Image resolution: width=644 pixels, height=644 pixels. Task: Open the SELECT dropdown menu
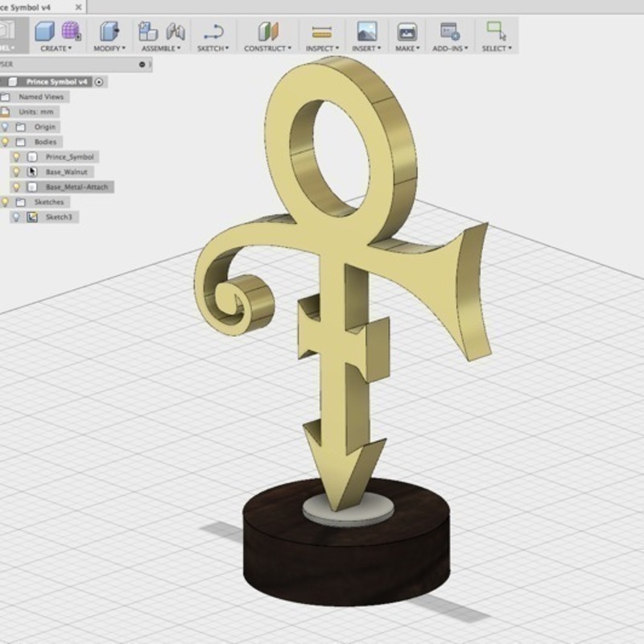[x=497, y=48]
